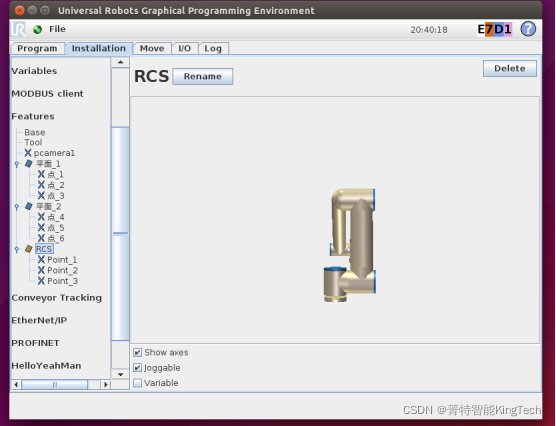Viewport: 556px width, 426px height.
Task: Click the UR logo icon
Action: (x=18, y=29)
